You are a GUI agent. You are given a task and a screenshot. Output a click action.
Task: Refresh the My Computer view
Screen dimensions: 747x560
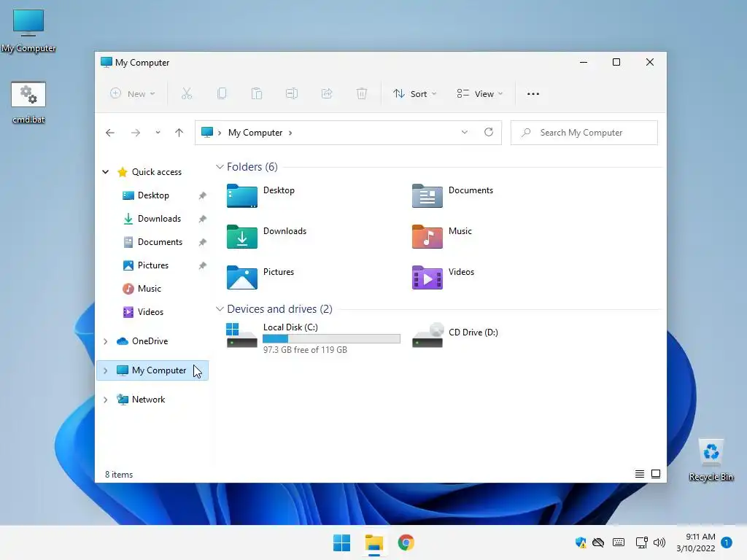(489, 133)
